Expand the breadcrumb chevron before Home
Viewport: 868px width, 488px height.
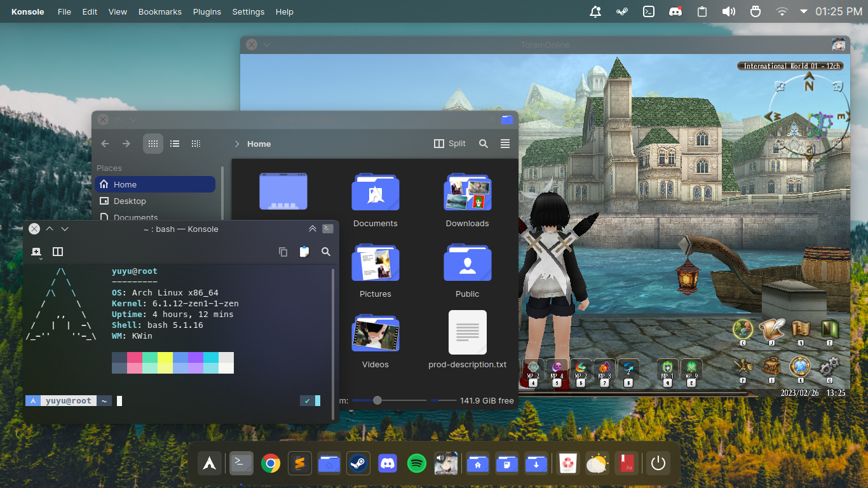tap(237, 144)
